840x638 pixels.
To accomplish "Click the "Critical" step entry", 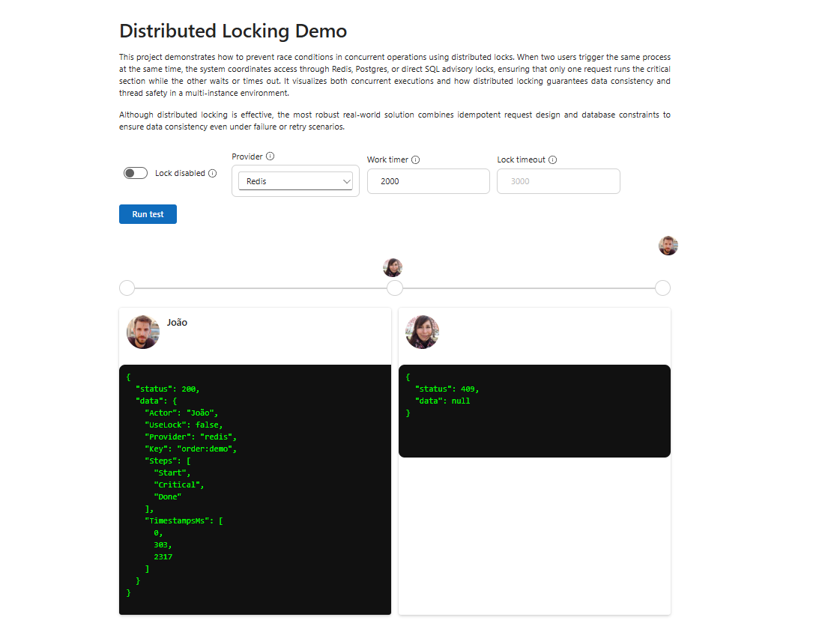I will (x=179, y=485).
